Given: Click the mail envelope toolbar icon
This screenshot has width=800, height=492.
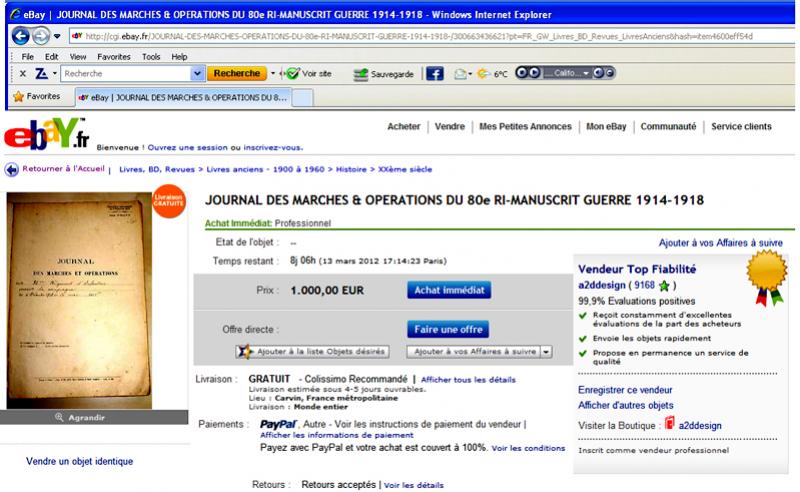Looking at the screenshot, I should click(460, 74).
